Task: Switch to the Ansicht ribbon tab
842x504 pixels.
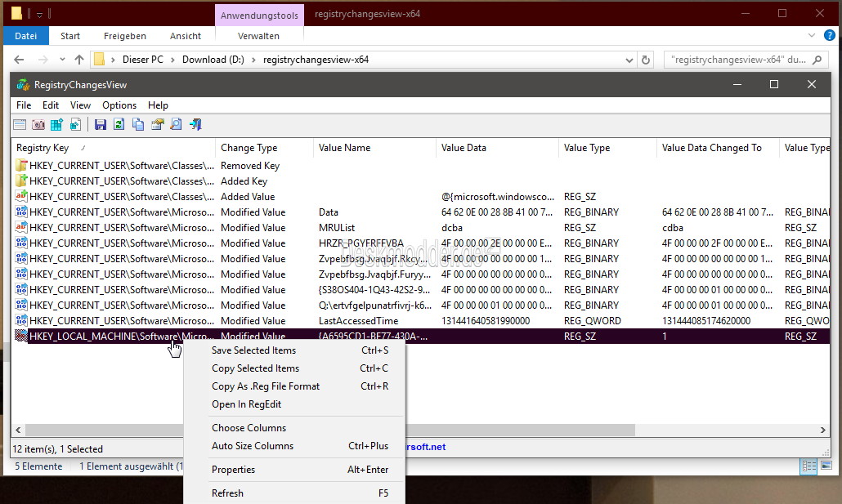Action: coord(186,36)
